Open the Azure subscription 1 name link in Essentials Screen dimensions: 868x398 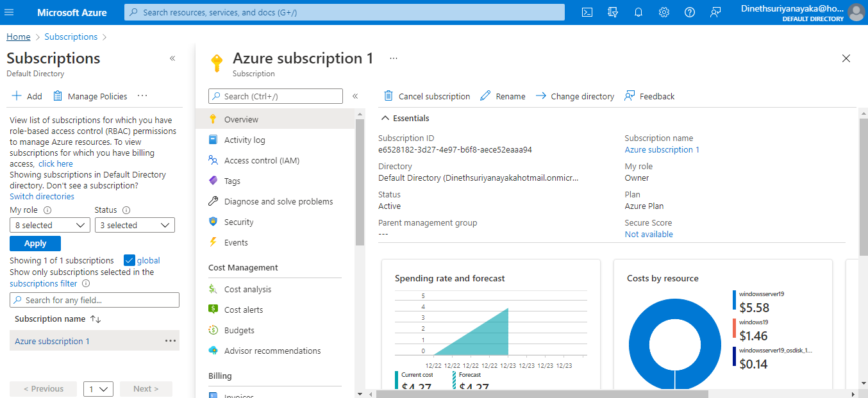[x=662, y=149]
